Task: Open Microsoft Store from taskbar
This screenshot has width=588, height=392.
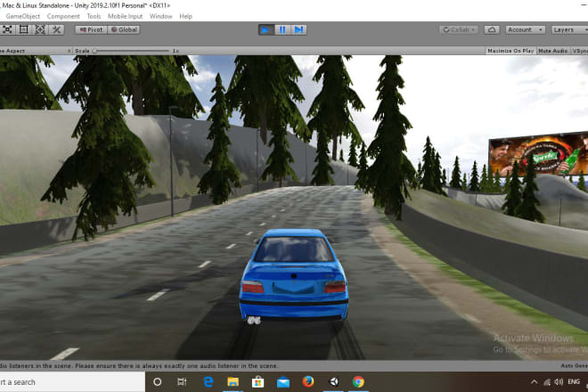Action: click(257, 382)
